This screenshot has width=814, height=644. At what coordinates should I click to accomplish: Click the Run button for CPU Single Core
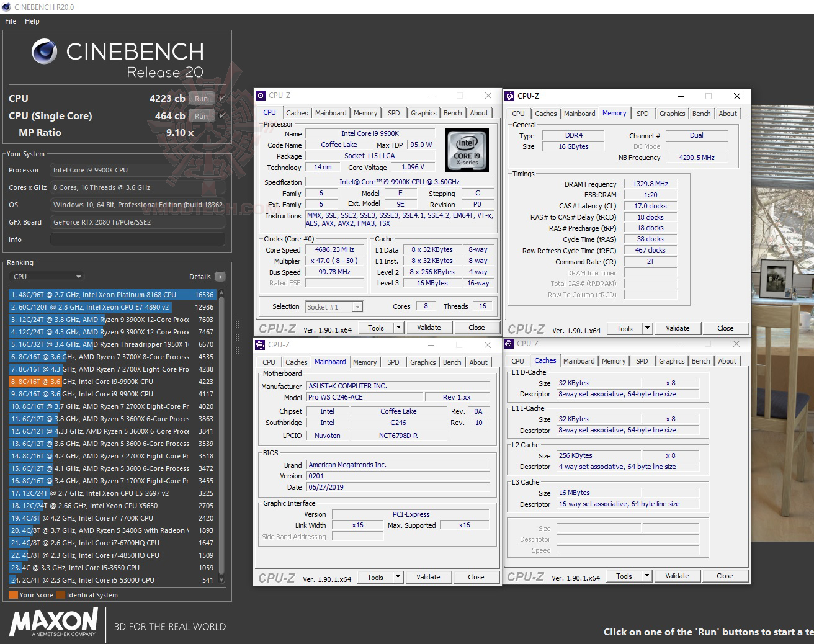point(201,115)
